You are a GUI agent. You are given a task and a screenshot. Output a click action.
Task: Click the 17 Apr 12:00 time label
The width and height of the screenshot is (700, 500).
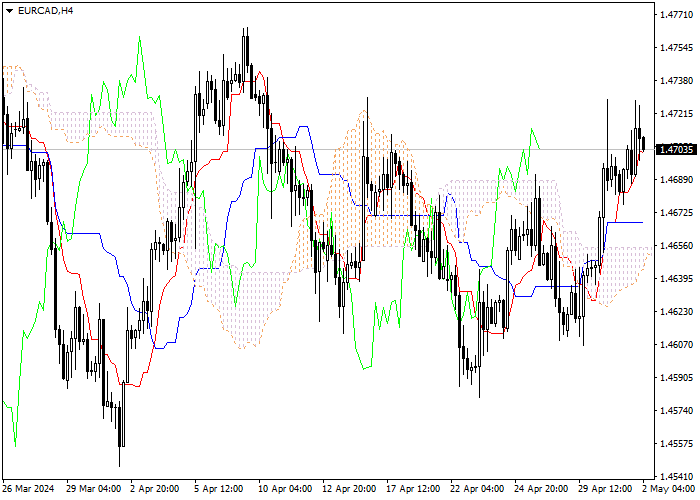[415, 489]
